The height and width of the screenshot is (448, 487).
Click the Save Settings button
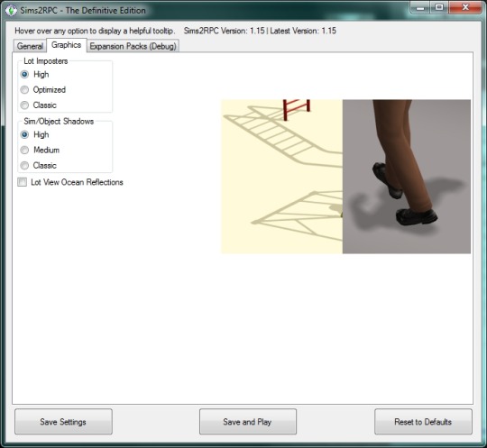[63, 422]
